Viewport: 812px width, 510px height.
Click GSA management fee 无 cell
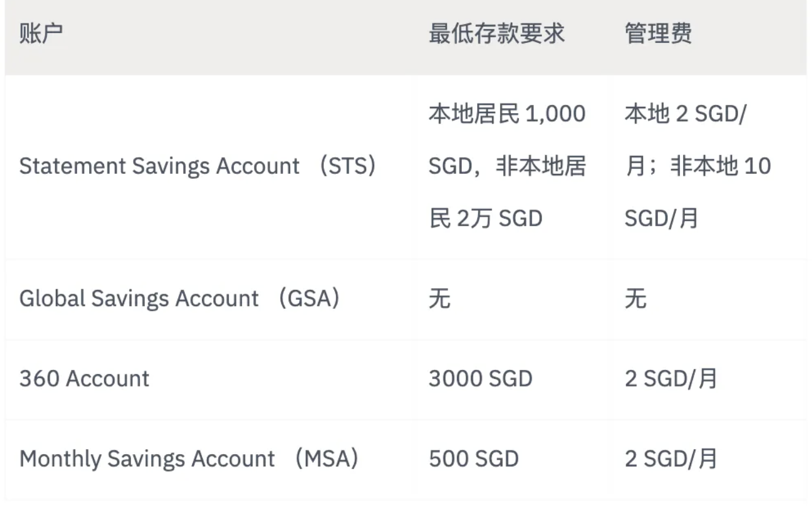(636, 299)
